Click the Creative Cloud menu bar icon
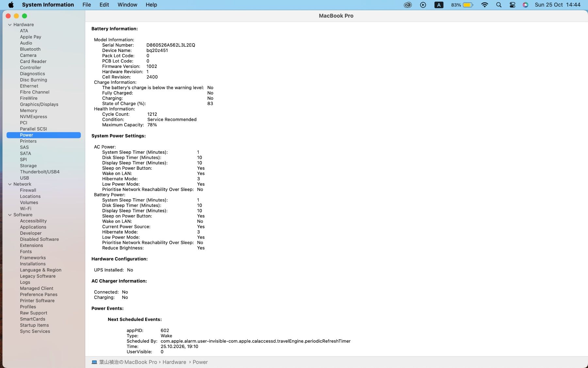The width and height of the screenshot is (588, 368). coord(408,5)
